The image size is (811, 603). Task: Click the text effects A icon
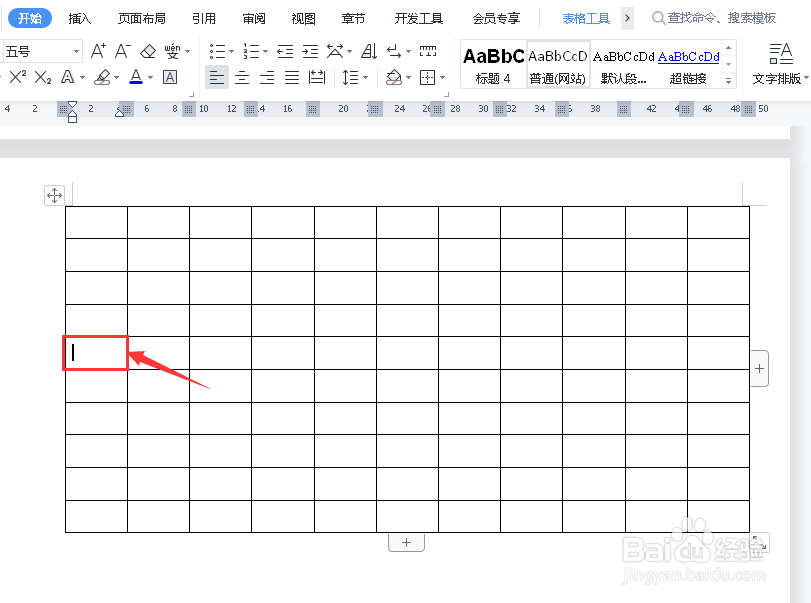click(x=67, y=78)
